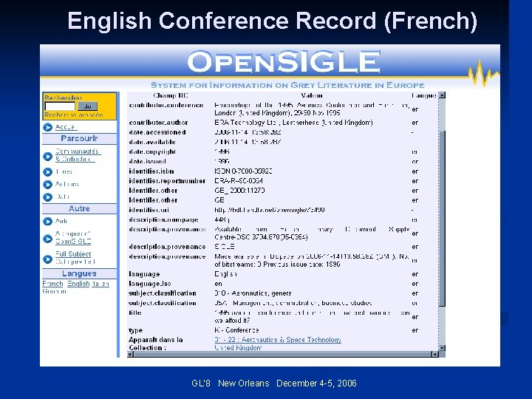Click the arrow icon beside Auteurs
Screen dimensions: 532x399
[48, 185]
